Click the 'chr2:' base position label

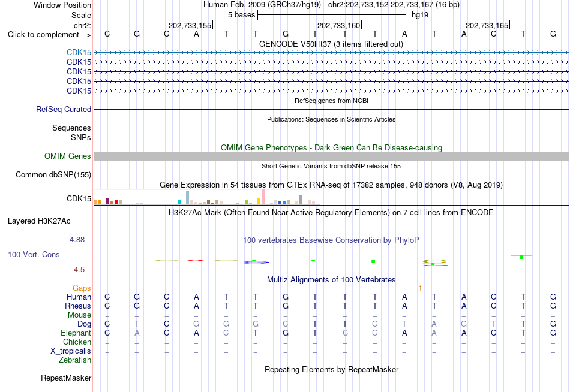point(82,25)
